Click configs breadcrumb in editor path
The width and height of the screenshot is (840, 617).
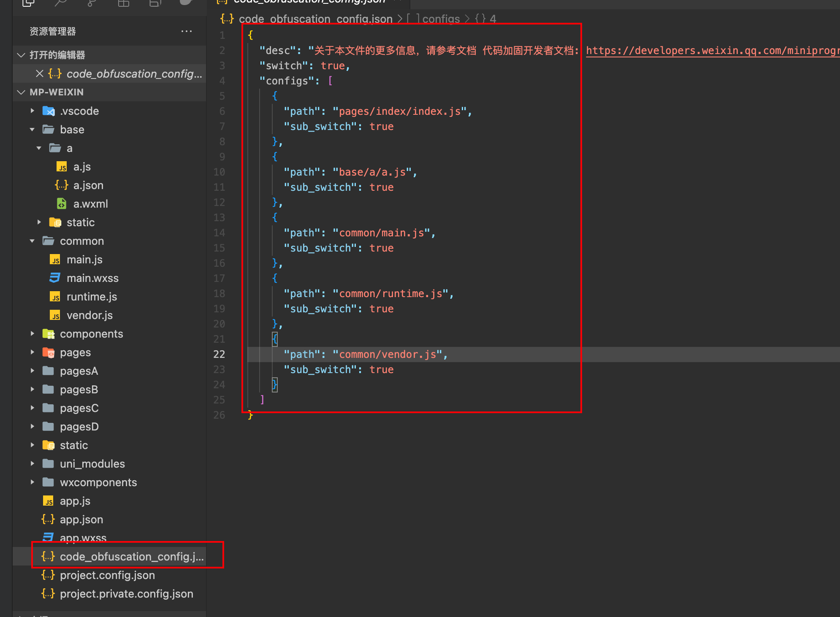[440, 19]
